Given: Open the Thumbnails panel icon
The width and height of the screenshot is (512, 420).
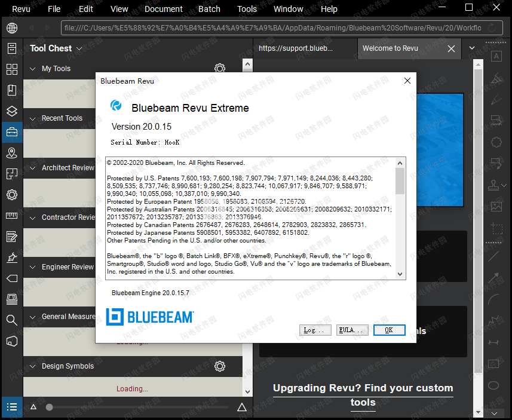Looking at the screenshot, I should pyautogui.click(x=12, y=69).
